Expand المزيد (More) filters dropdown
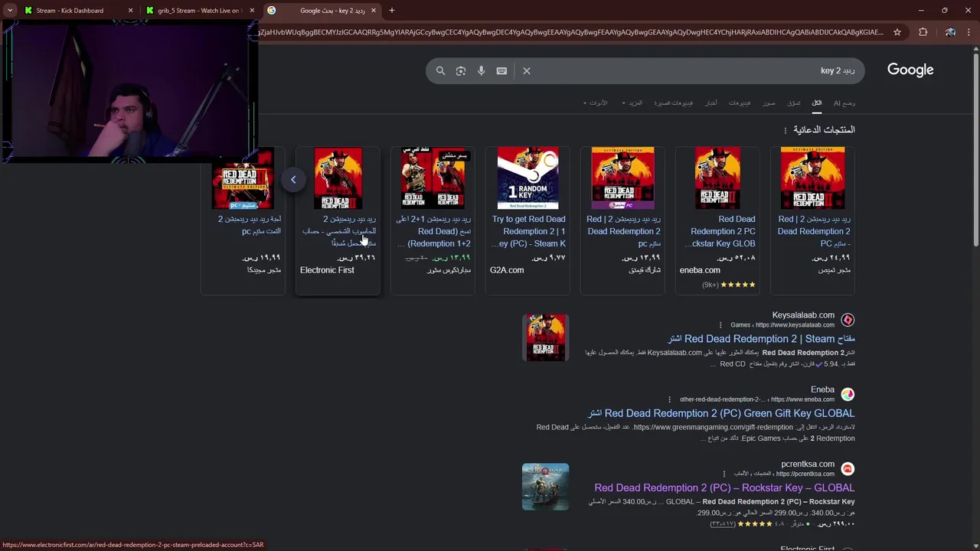 coord(632,103)
